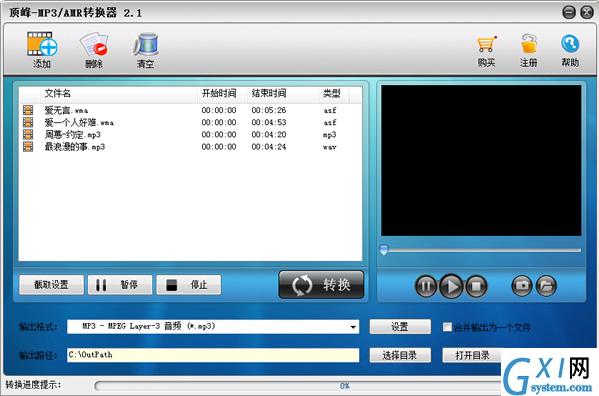Viewport: 599px width, 396px height.
Task: Click the 转换进度 progress bar
Action: pyautogui.click(x=298, y=386)
